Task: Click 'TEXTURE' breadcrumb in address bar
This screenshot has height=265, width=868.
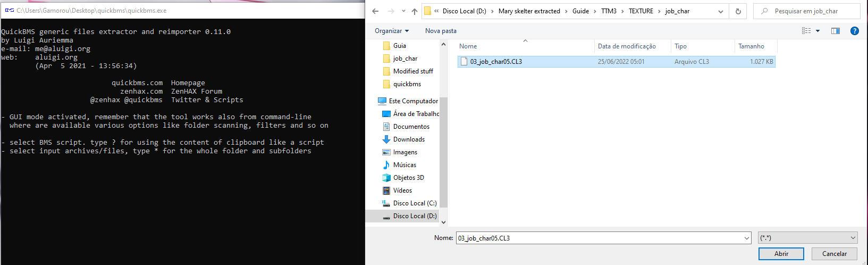Action: [641, 11]
